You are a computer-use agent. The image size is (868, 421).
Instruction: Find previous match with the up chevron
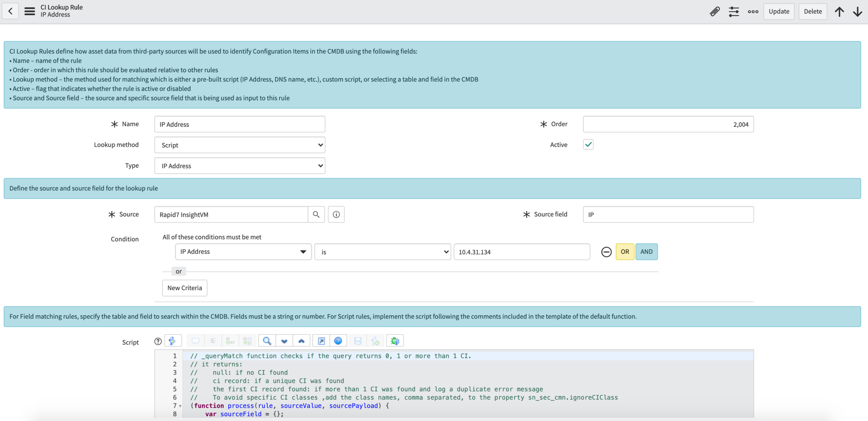(x=301, y=341)
